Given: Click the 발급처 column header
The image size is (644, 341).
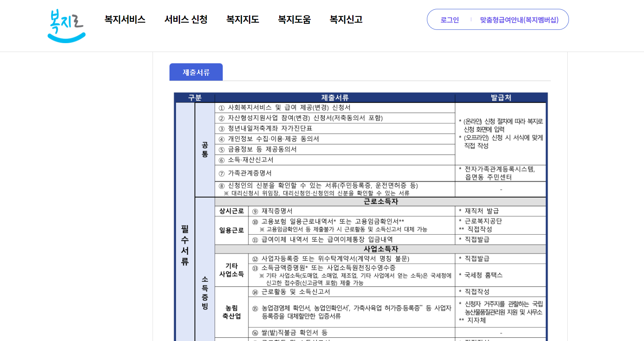Looking at the screenshot, I should click(x=501, y=98).
